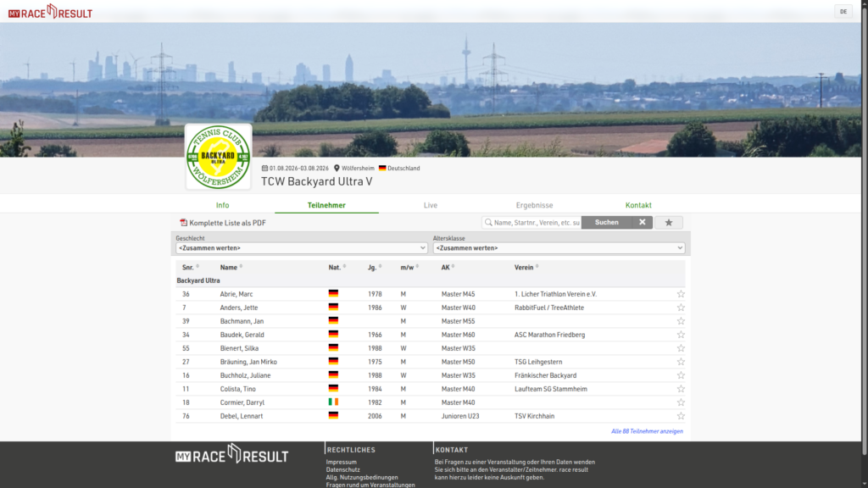
Task: Click the Tennis Club Wölfersheim Backyard Ultra logo
Action: click(x=218, y=157)
